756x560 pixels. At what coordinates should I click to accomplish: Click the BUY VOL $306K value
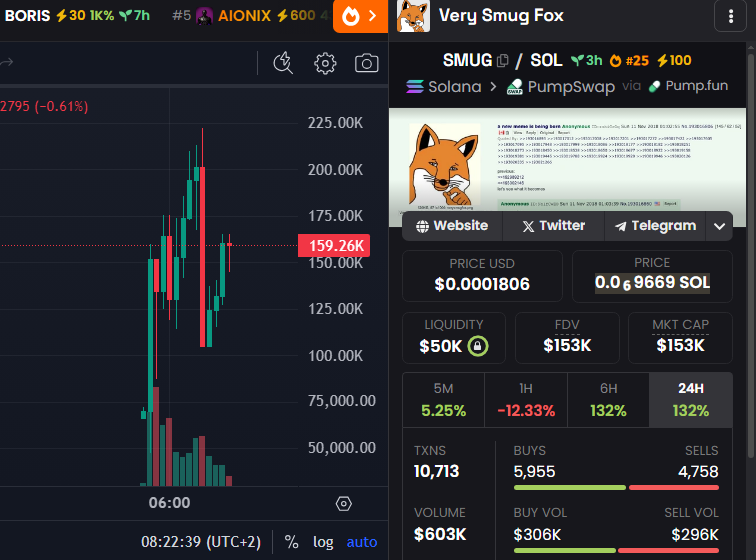click(x=537, y=534)
